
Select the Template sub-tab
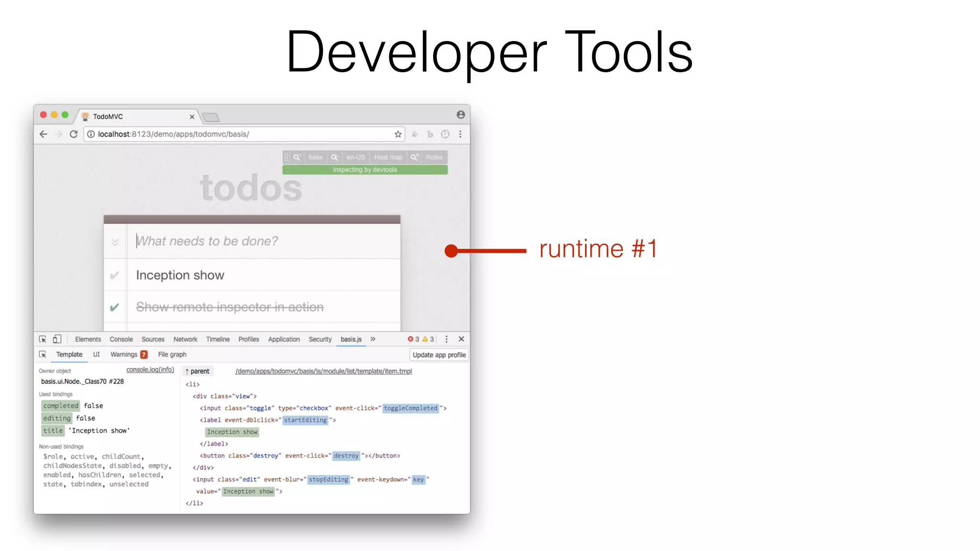(69, 354)
